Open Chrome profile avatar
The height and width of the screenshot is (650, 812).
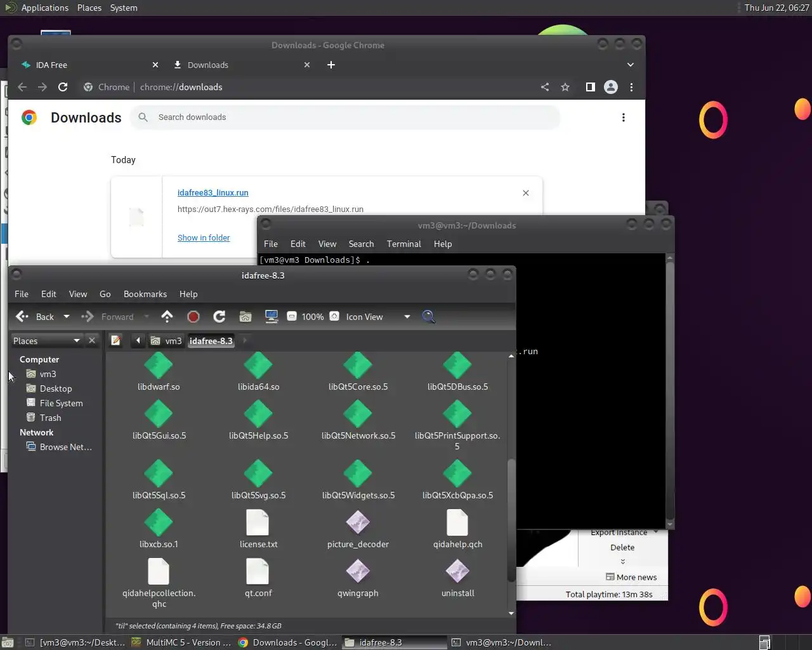pos(611,87)
